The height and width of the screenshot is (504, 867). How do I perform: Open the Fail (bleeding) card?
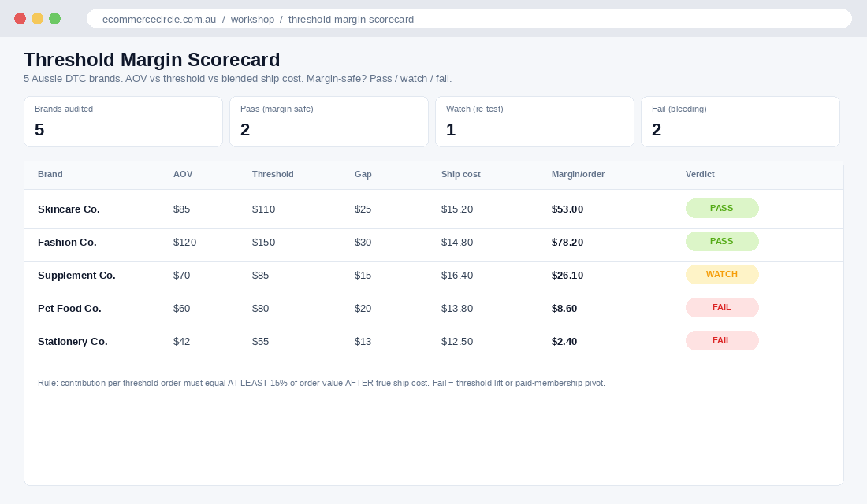(x=740, y=121)
